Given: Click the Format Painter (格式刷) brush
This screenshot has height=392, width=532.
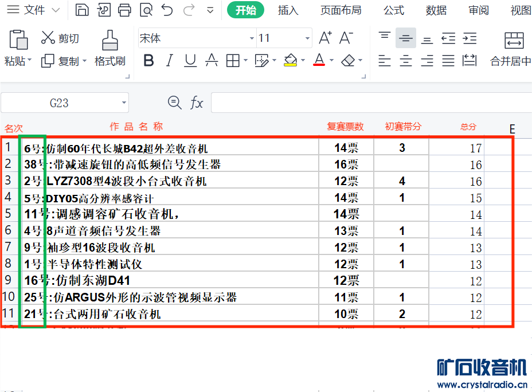Looking at the screenshot, I should pyautogui.click(x=109, y=41).
